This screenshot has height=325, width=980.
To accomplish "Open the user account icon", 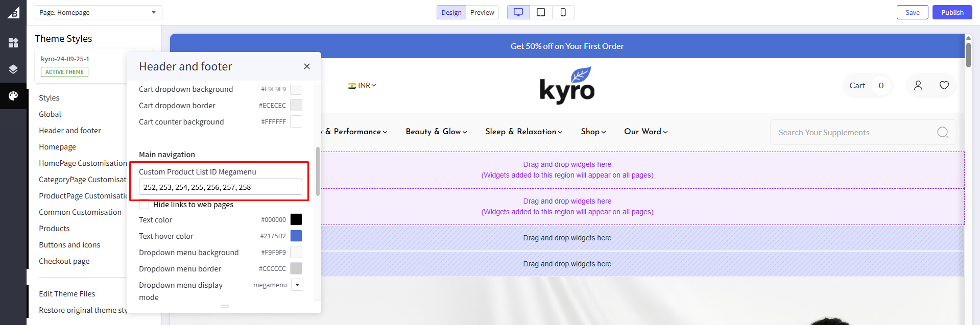I will 918,85.
